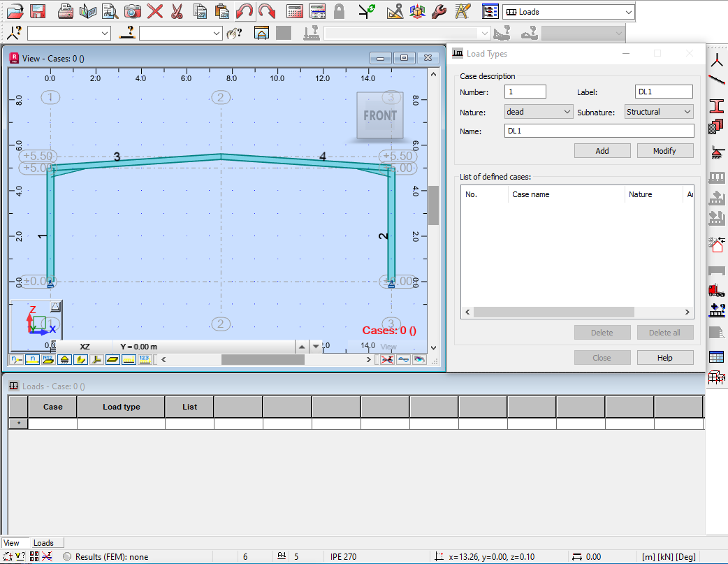This screenshot has width=728, height=564.
Task: Switch to the Loads tab at bottom
Action: coord(43,543)
